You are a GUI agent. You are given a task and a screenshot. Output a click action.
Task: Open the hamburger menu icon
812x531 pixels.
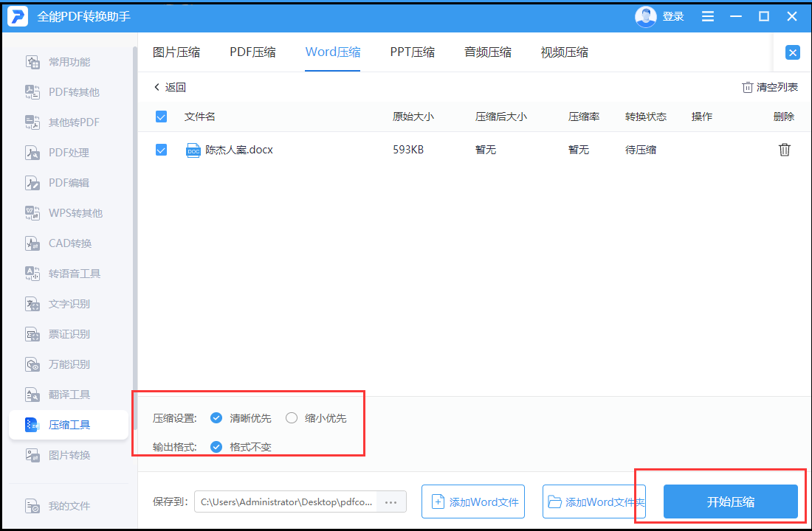(x=707, y=16)
